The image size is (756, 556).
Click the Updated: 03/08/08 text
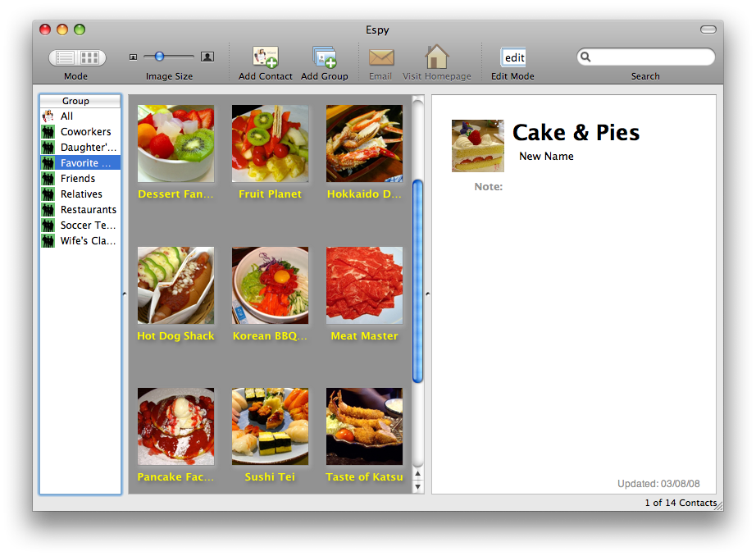[658, 484]
